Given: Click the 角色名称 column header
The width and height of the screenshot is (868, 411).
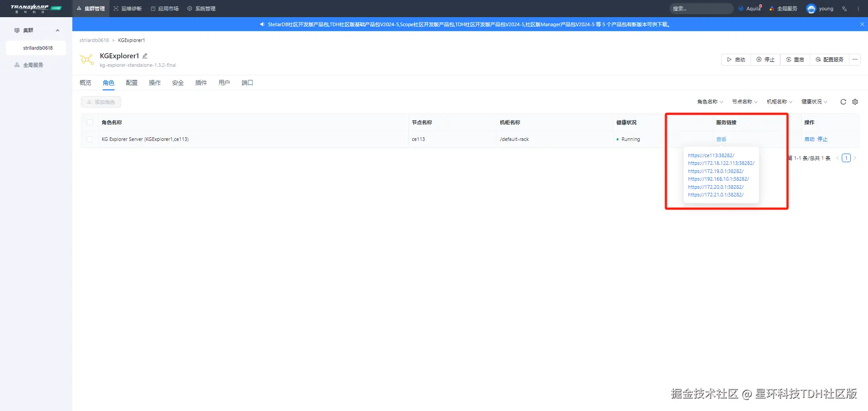Looking at the screenshot, I should coord(112,122).
